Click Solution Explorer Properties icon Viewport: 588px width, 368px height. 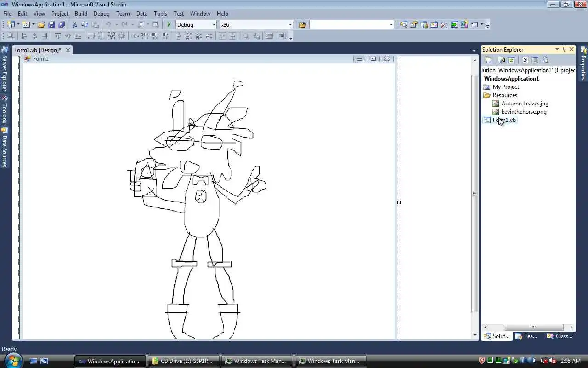pos(489,60)
